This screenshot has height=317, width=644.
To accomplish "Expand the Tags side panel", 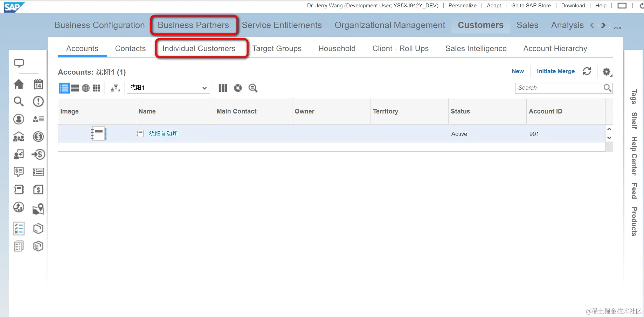I will (633, 97).
